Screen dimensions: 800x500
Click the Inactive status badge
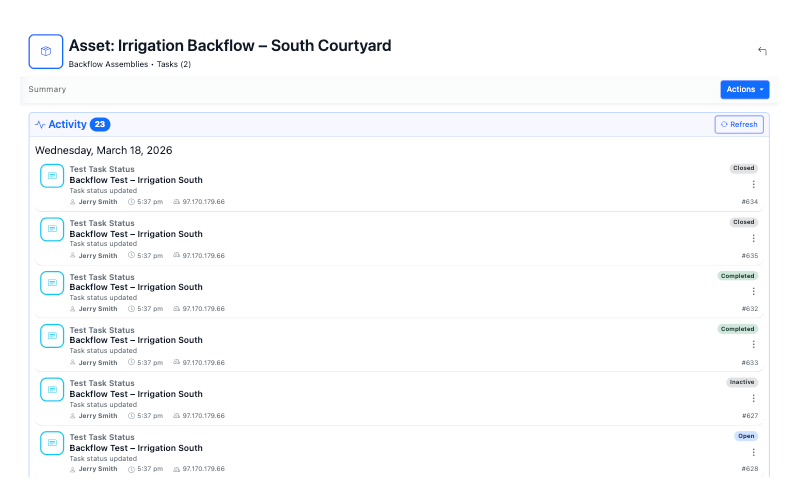(x=742, y=382)
